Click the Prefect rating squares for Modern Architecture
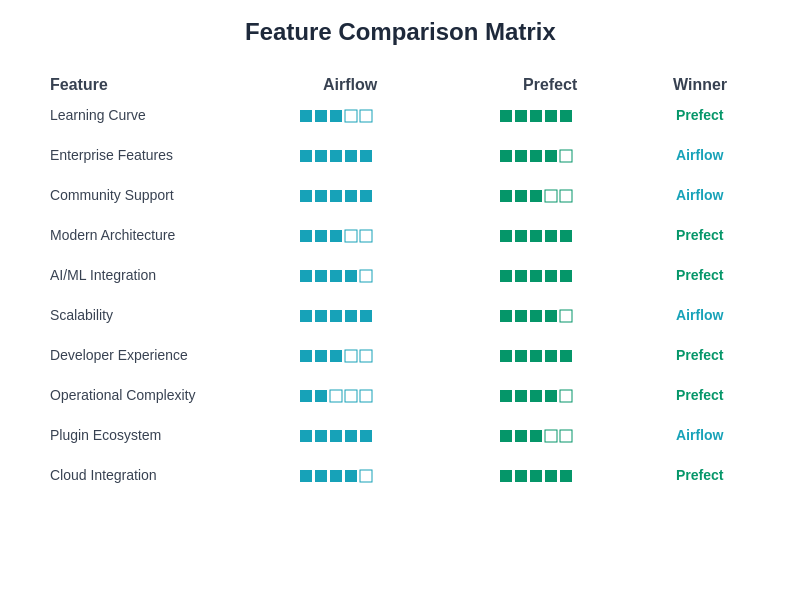 click(536, 236)
